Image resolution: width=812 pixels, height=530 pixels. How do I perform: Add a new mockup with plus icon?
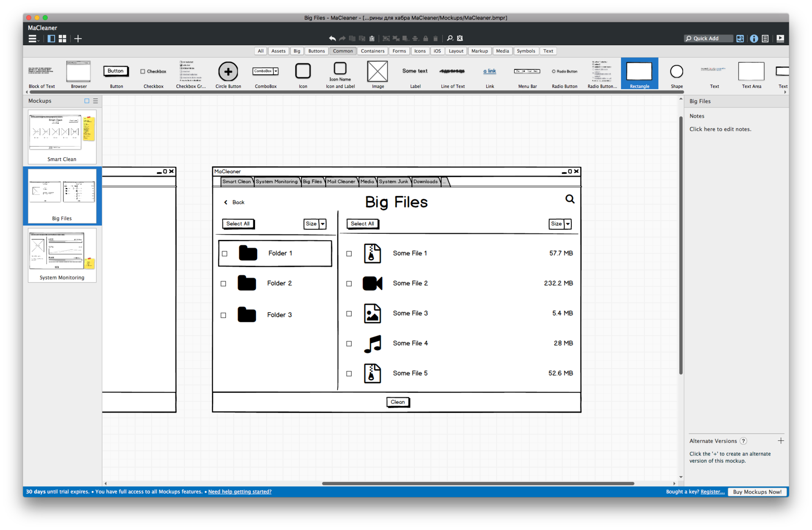coord(78,38)
